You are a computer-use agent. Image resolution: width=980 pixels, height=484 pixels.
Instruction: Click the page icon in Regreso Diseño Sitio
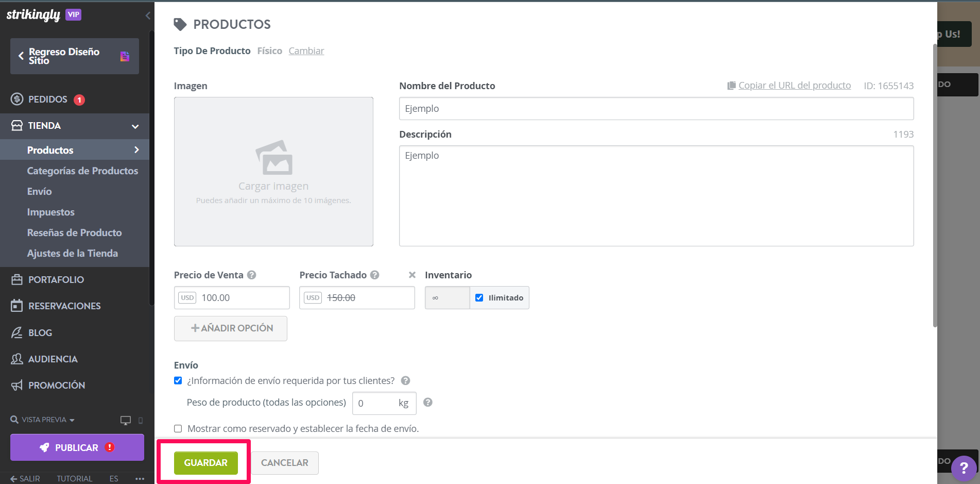pyautogui.click(x=125, y=56)
